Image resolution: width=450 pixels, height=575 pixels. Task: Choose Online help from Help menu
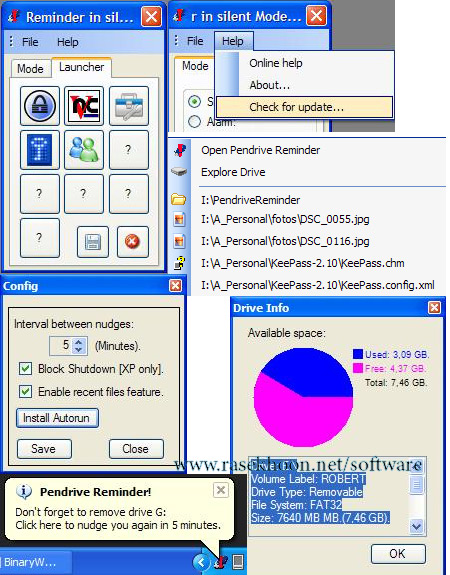pos(276,63)
